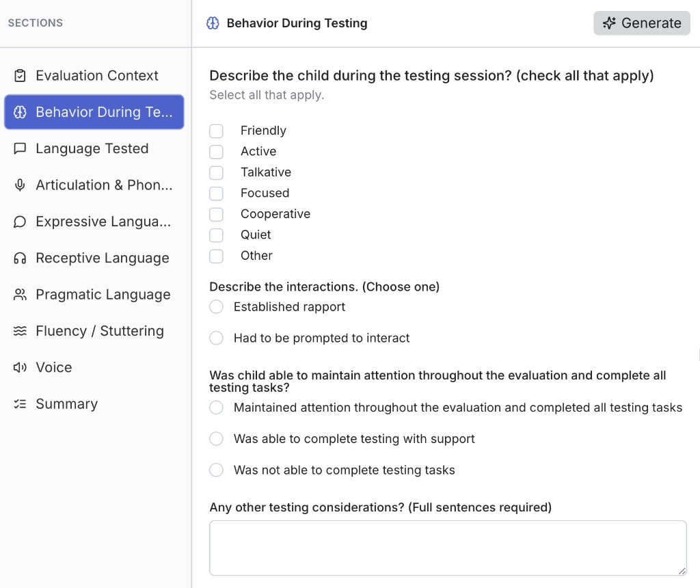
Task: Navigate to the Receptive Language section
Action: [x=94, y=258]
